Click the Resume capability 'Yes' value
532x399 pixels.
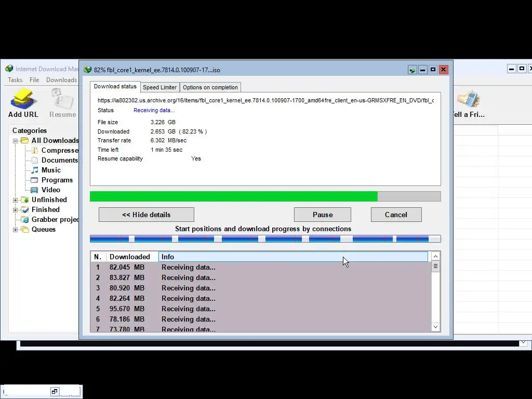[x=196, y=158]
